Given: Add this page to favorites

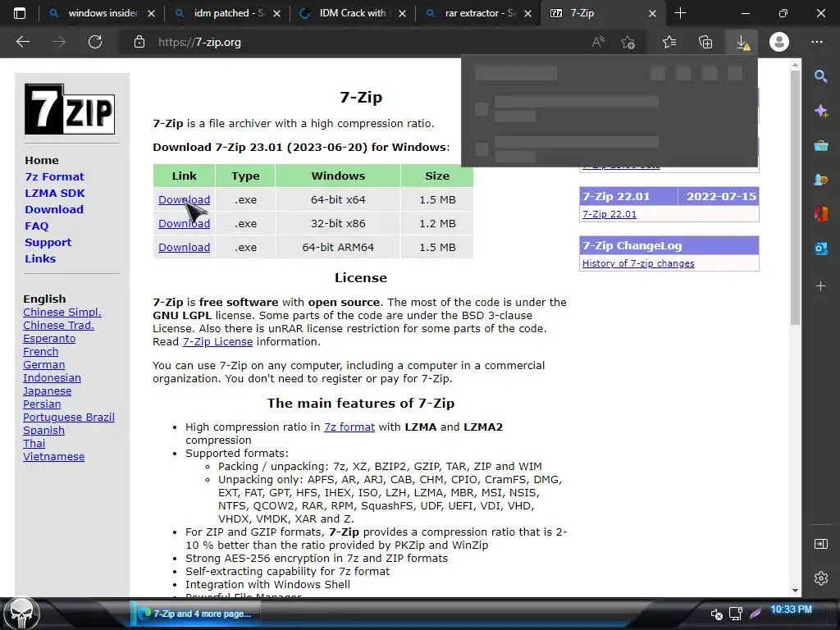Looking at the screenshot, I should tap(628, 42).
